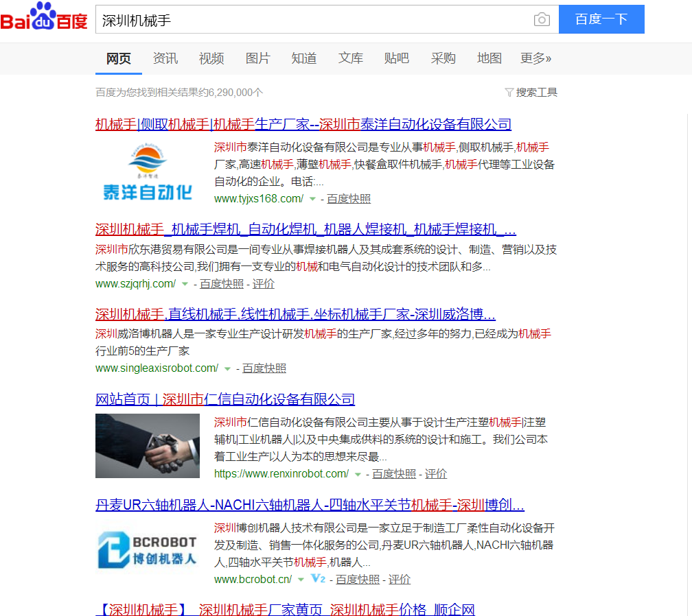Go to the 贴吧 tab

click(397, 58)
